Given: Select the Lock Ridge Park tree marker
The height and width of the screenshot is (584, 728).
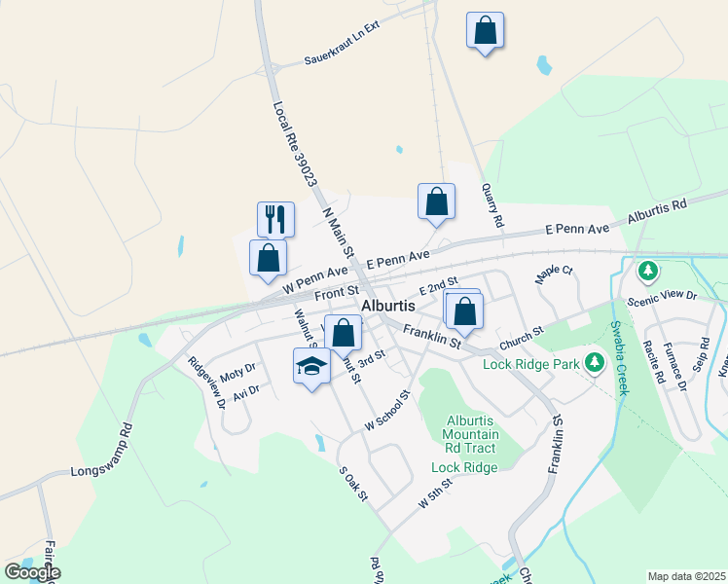Looking at the screenshot, I should pyautogui.click(x=595, y=363).
